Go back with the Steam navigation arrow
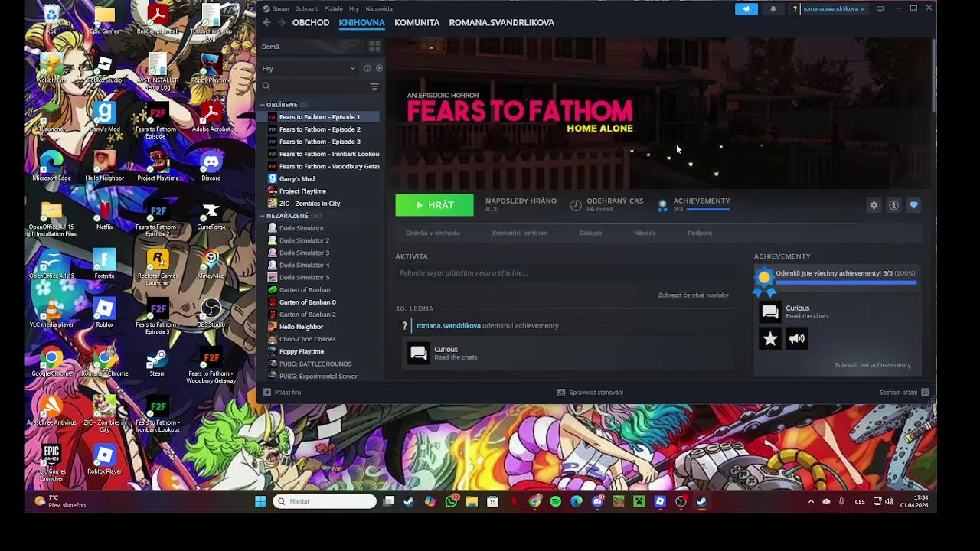Screen dimensions: 980x551 click(x=266, y=22)
